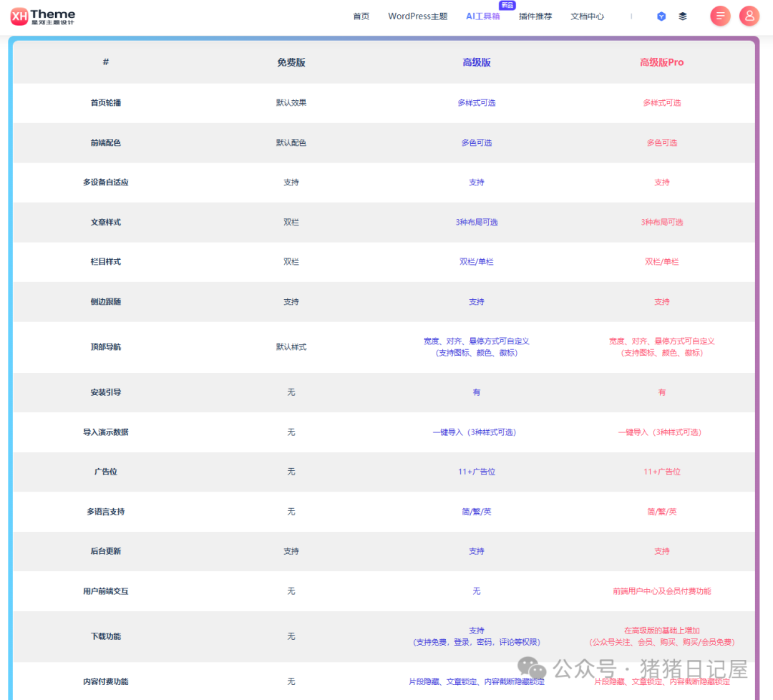This screenshot has width=773, height=700.
Task: Click the XH Theme logo
Action: click(x=43, y=16)
